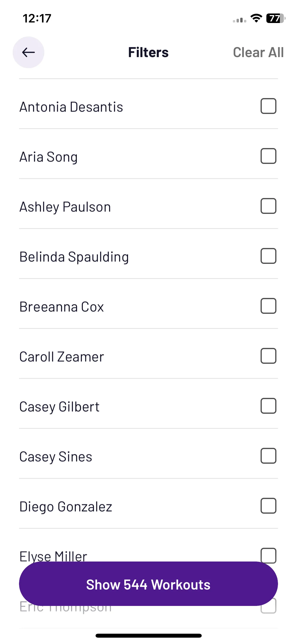Tap Clear All filters

pos(258,52)
